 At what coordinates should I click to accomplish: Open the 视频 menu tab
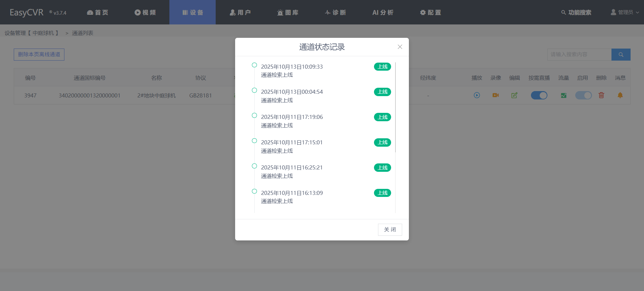[145, 12]
